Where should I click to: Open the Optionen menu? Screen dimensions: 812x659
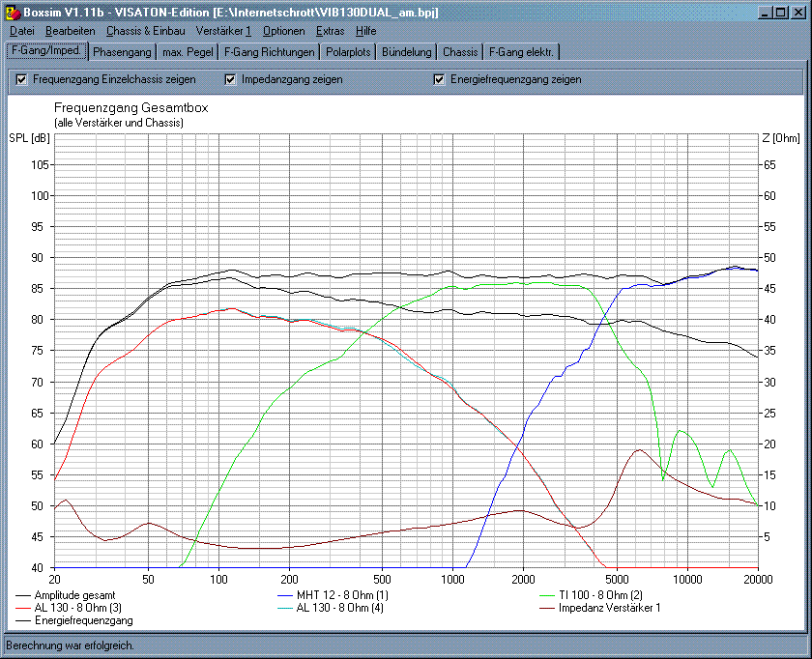pyautogui.click(x=283, y=31)
